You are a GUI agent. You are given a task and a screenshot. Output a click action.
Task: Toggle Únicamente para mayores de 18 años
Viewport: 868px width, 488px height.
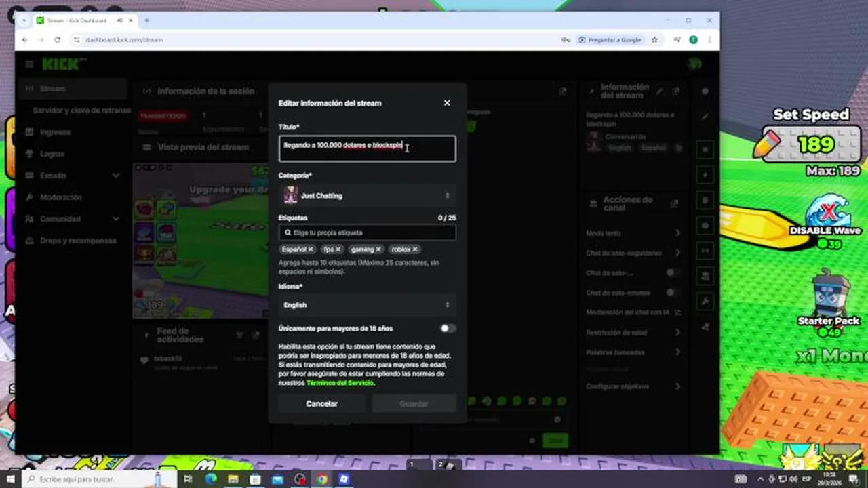tap(448, 328)
